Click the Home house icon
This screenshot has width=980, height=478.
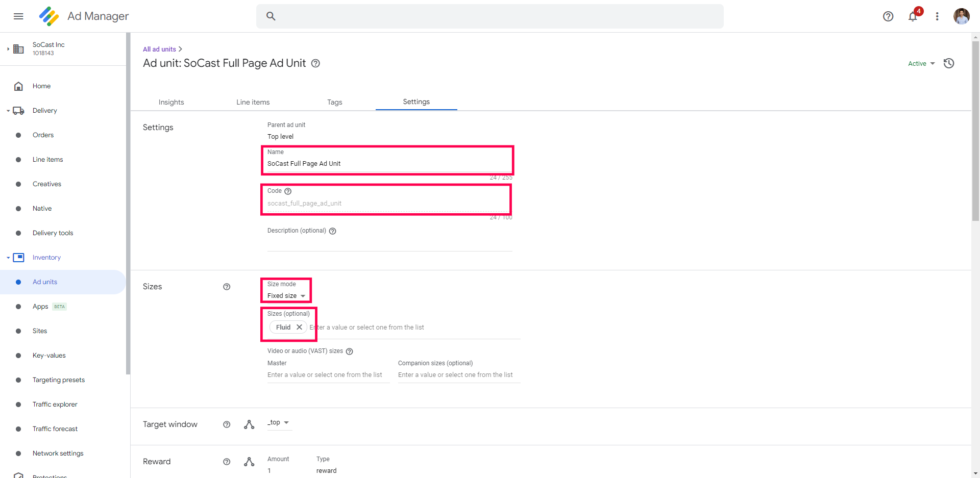(x=18, y=86)
